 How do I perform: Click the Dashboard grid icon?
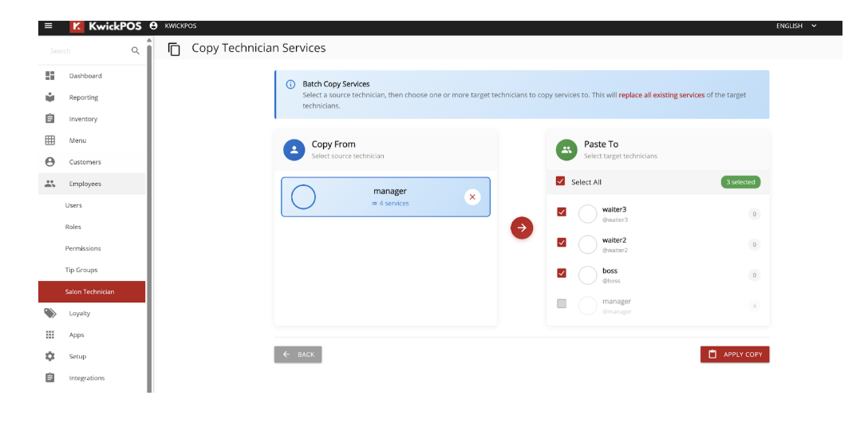coord(49,76)
